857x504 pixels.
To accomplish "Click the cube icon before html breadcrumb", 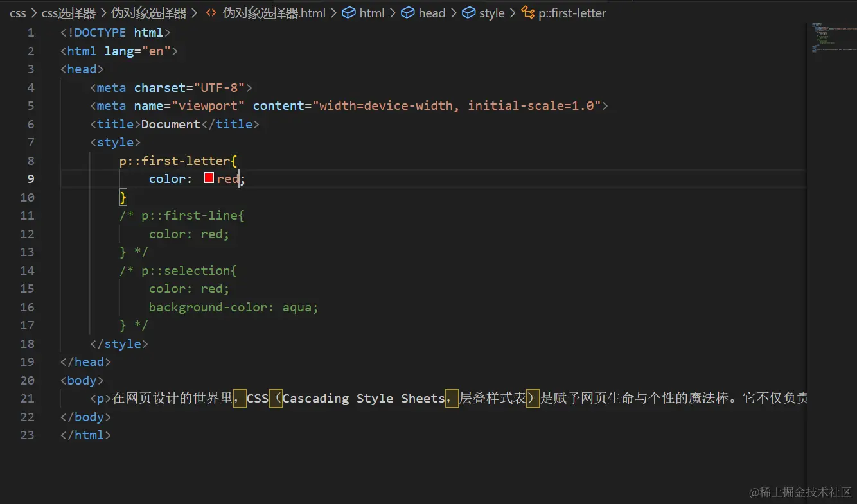I will click(349, 13).
